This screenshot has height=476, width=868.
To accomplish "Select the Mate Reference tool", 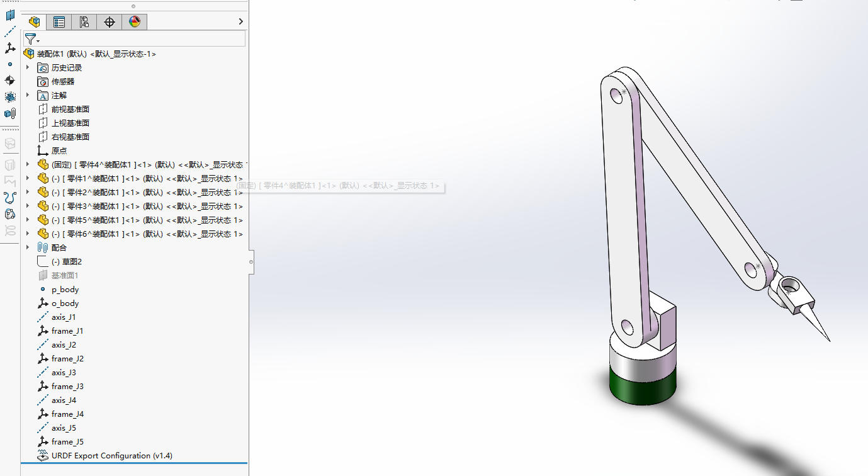I will point(10,113).
